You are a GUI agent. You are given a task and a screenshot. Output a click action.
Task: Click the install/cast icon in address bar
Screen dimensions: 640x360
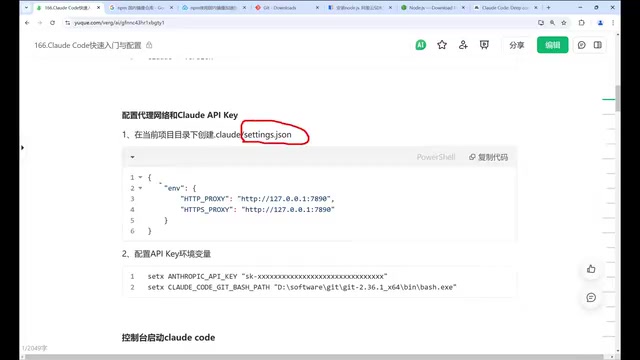point(541,23)
